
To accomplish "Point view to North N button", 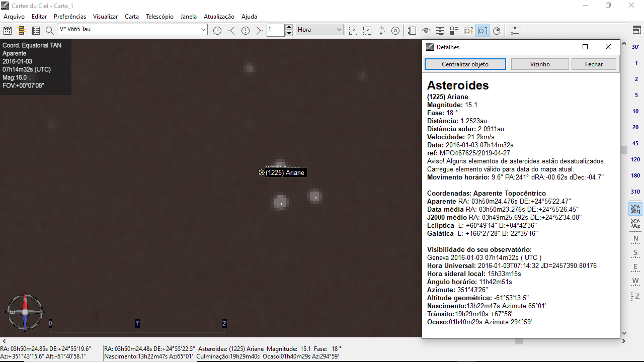I will coord(636,239).
